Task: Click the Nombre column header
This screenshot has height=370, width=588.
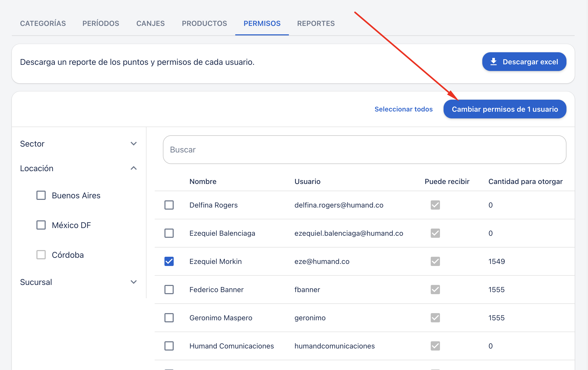Action: [203, 181]
